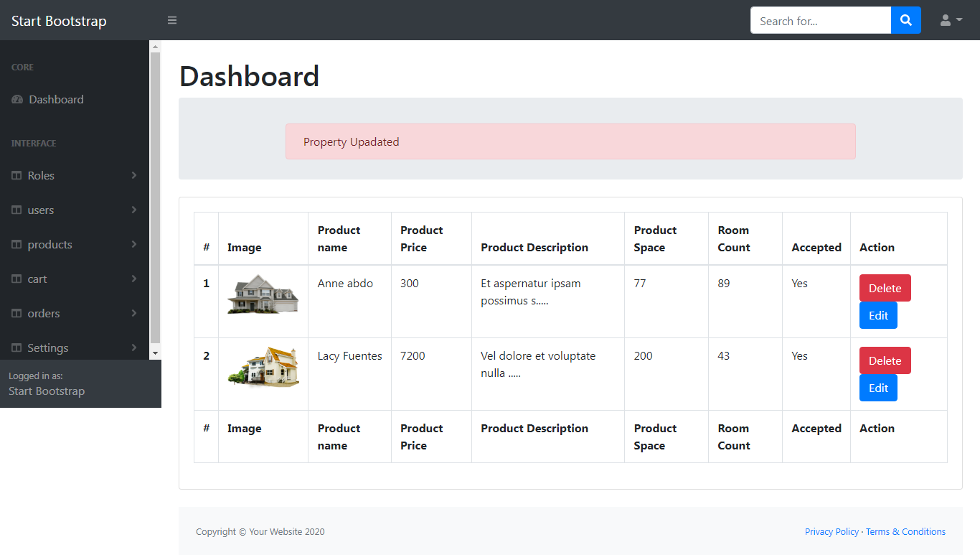Click the columns icon beside Roles
Viewport: 980px width, 555px height.
coord(17,176)
